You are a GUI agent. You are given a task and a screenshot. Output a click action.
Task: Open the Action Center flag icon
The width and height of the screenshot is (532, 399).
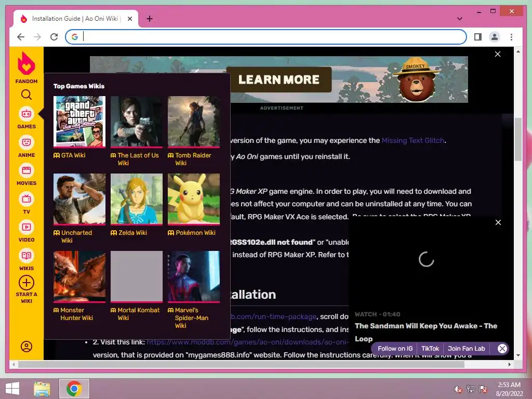[x=483, y=389]
